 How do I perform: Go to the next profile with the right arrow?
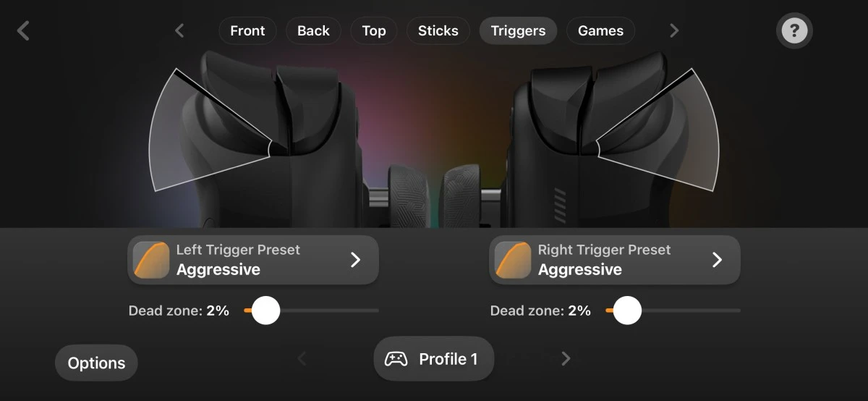click(566, 358)
